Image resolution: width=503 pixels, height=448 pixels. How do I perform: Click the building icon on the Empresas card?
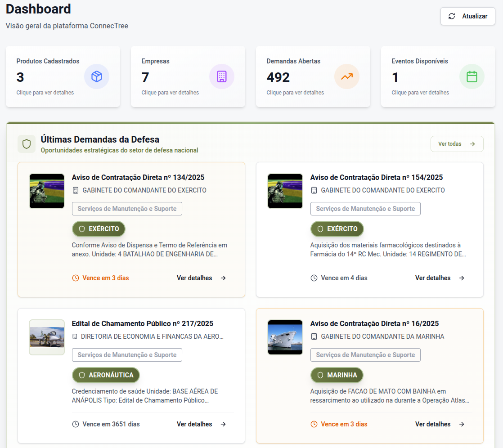(222, 76)
